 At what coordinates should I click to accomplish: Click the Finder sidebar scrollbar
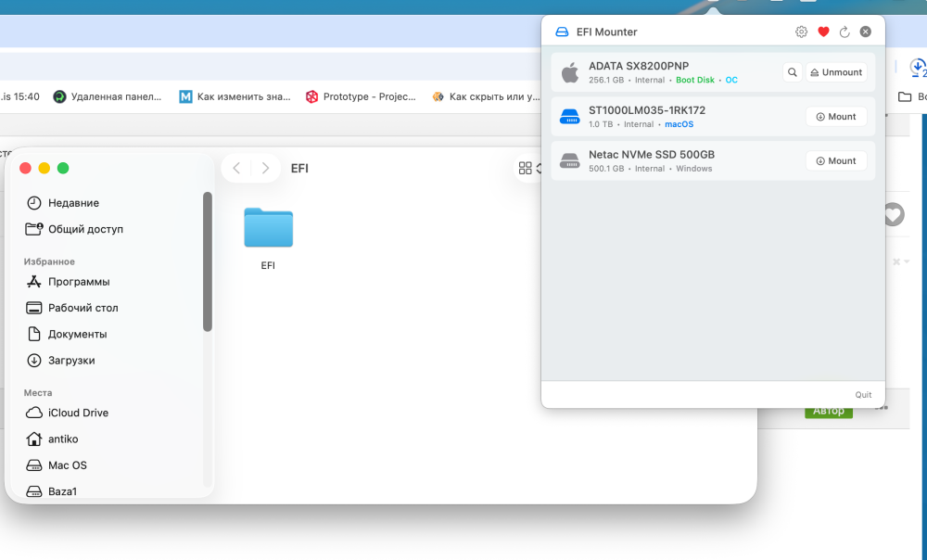[208, 261]
